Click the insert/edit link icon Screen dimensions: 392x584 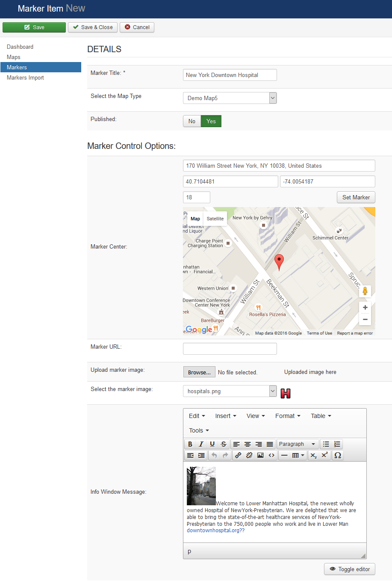(238, 455)
